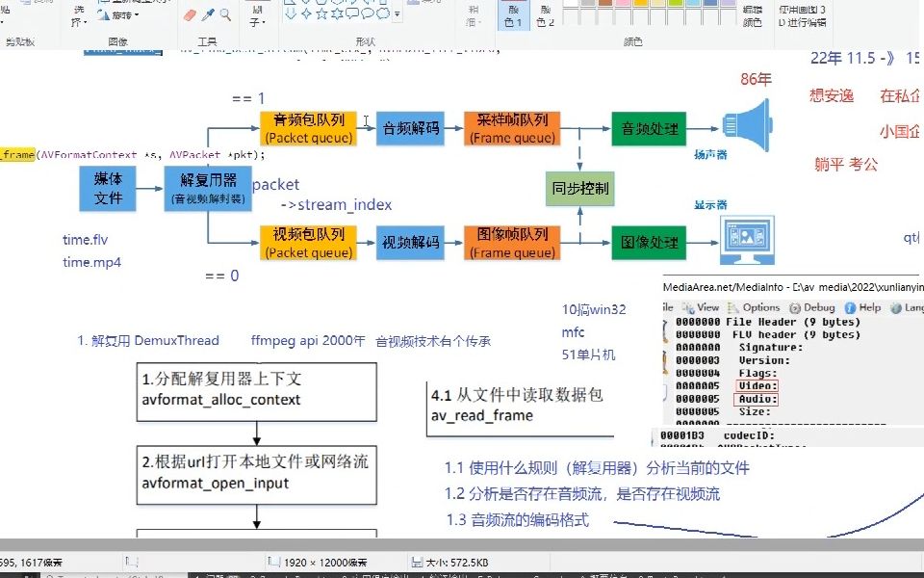Screen dimensions: 924x578
Task: Click 使用画图 3D 进行编辑 button
Action: 802,16
